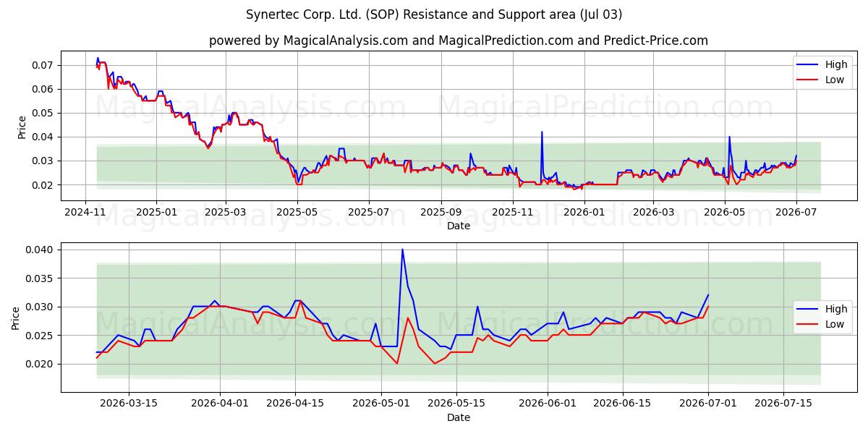Click the red line sample in the lower legend
The height and width of the screenshot is (434, 868).
click(x=808, y=325)
